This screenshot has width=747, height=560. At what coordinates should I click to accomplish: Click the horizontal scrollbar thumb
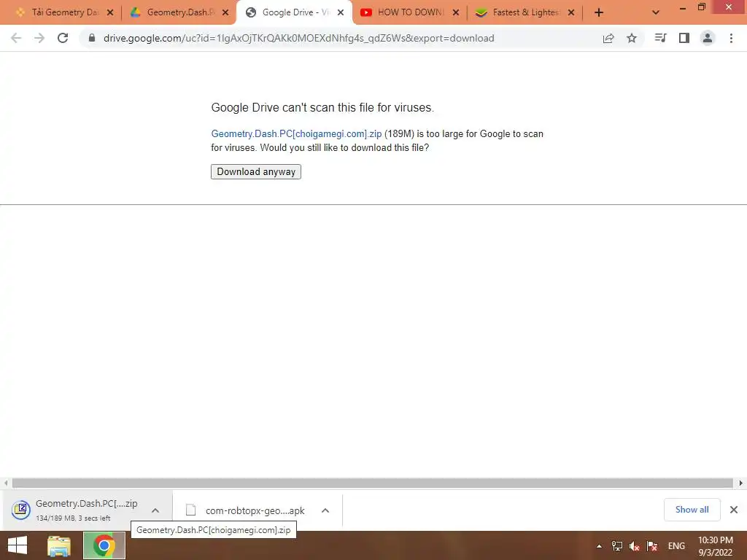(373, 483)
